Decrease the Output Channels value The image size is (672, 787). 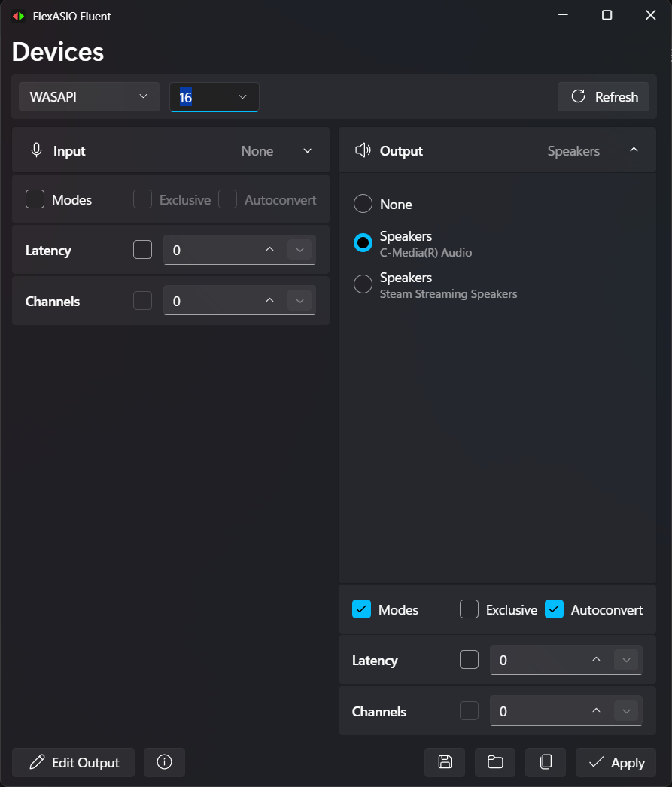(626, 711)
